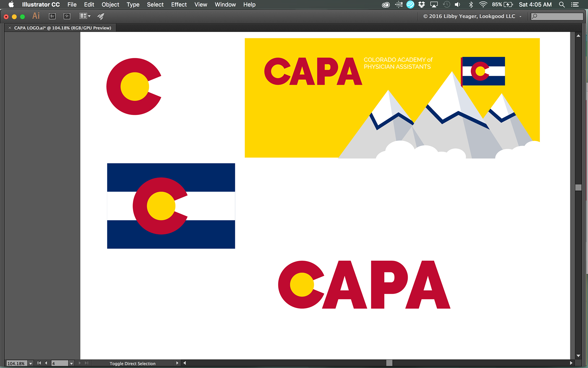Click the horizontal scroll right arrow
Screen dimensions: 588x368
[x=571, y=363]
